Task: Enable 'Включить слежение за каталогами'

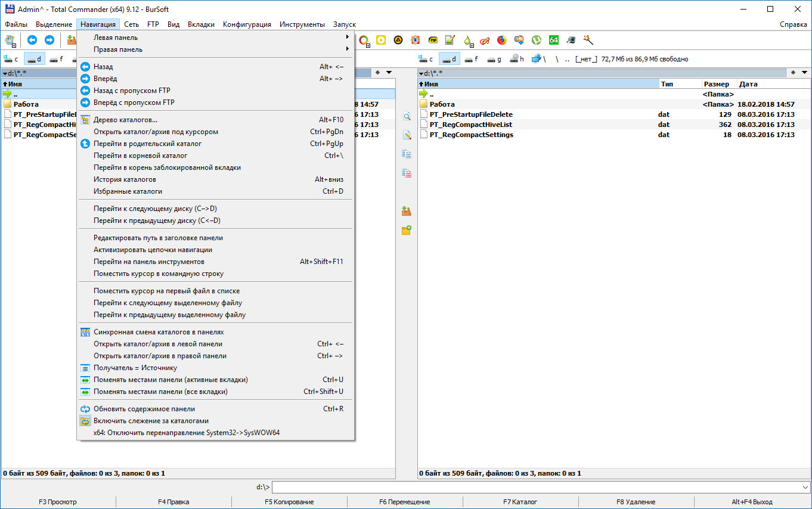Action: point(151,421)
